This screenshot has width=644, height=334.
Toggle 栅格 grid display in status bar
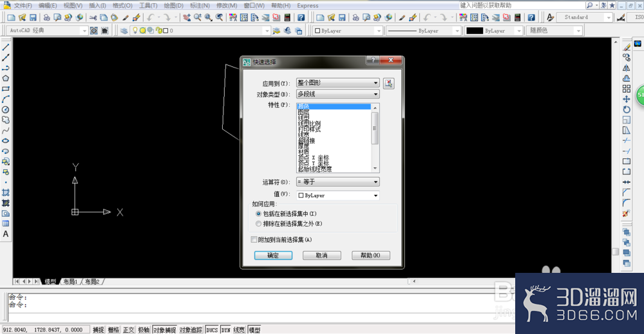coord(114,329)
